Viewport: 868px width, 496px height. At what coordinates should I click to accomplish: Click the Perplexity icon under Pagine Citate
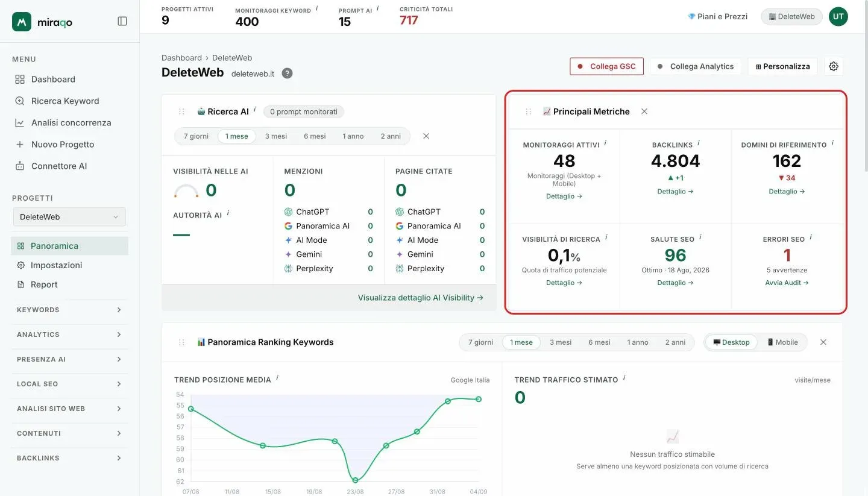click(x=400, y=268)
